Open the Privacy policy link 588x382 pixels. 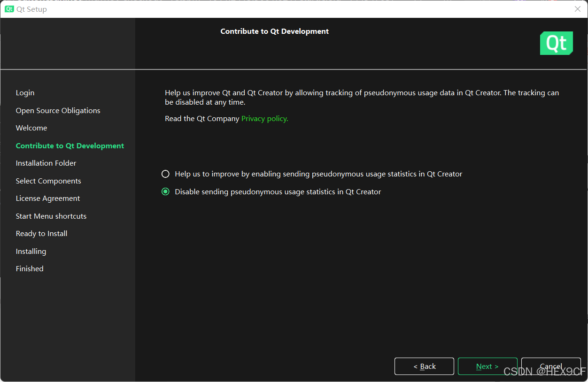pos(264,119)
